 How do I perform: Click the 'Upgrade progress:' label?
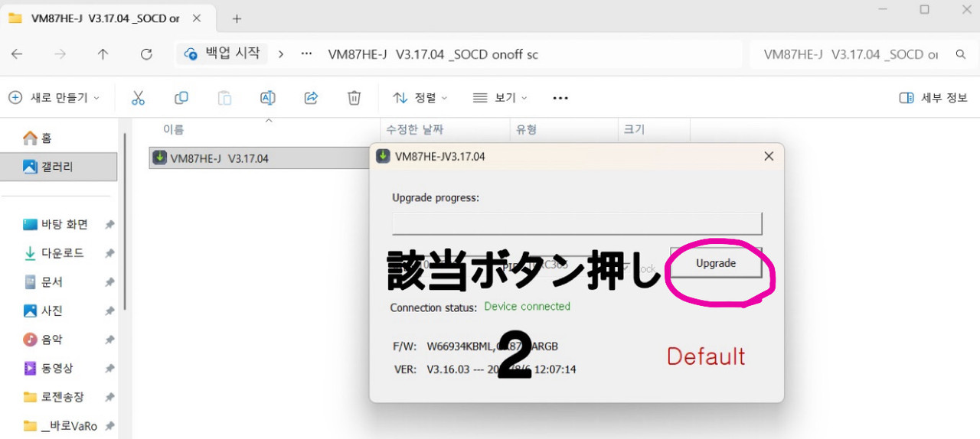[x=436, y=197]
